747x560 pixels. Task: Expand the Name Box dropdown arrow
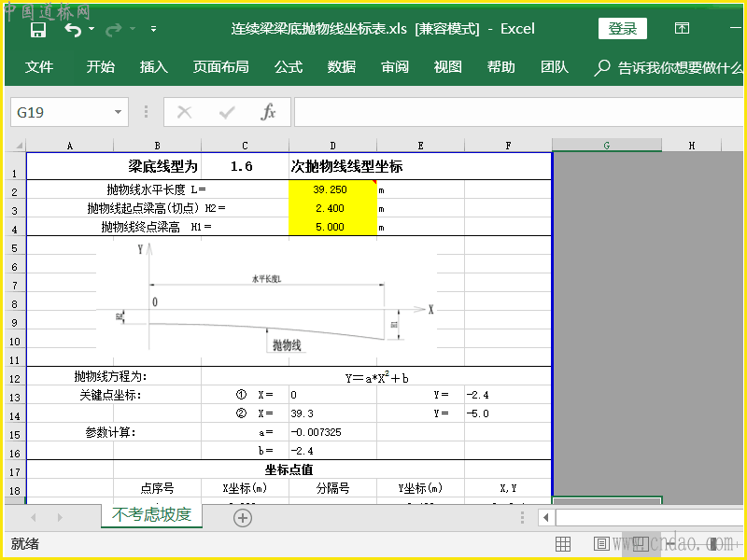[119, 112]
